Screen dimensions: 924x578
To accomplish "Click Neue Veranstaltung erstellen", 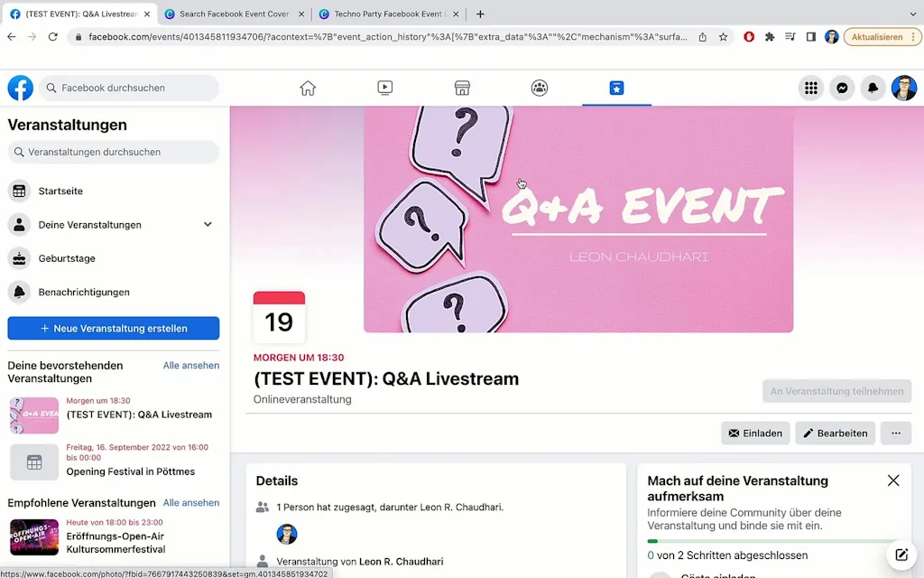I will tap(113, 328).
